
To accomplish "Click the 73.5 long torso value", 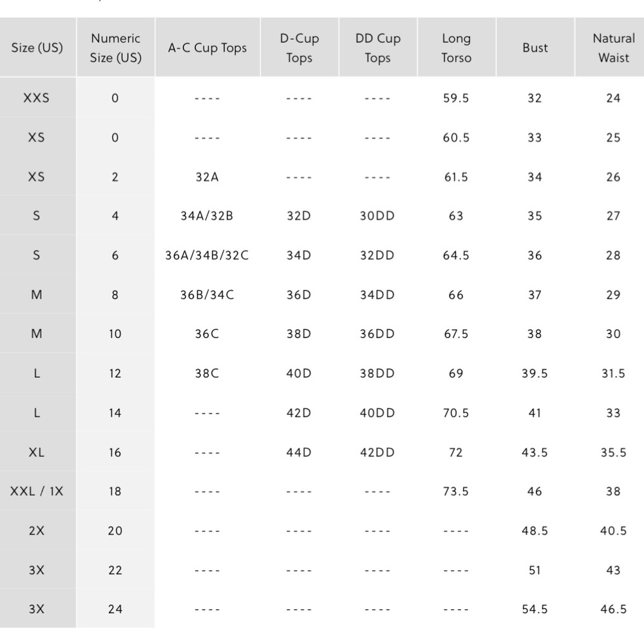I will pyautogui.click(x=456, y=491).
